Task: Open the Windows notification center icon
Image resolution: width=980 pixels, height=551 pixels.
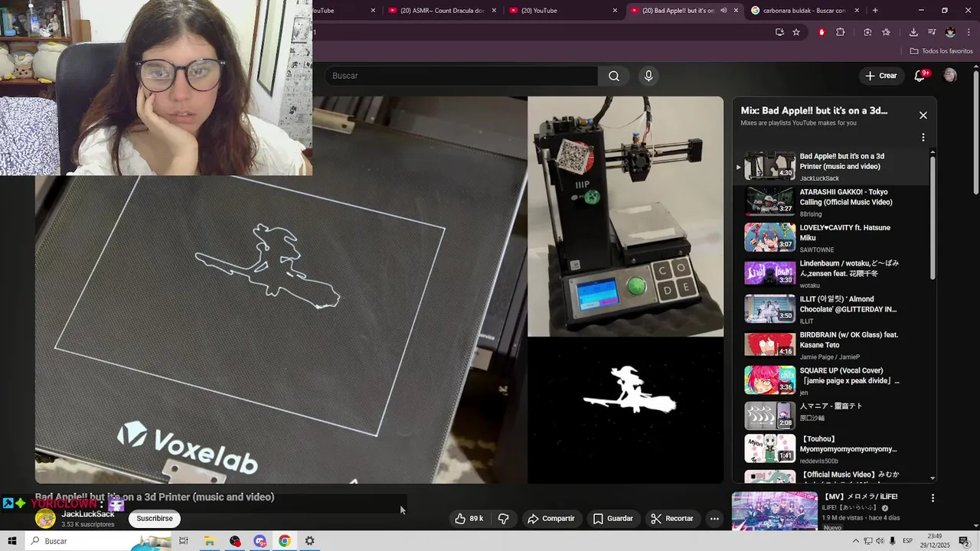Action: (x=964, y=541)
